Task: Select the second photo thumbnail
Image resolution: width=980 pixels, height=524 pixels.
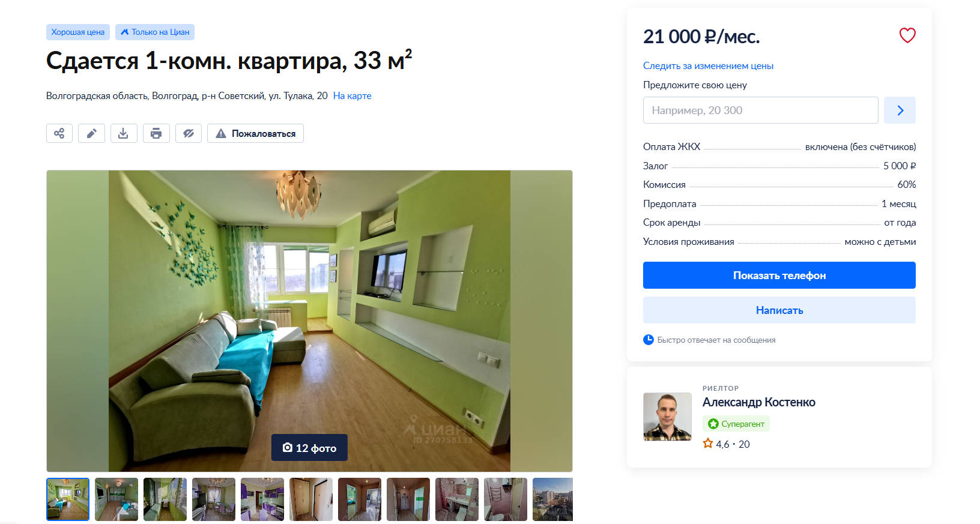Action: [116, 499]
